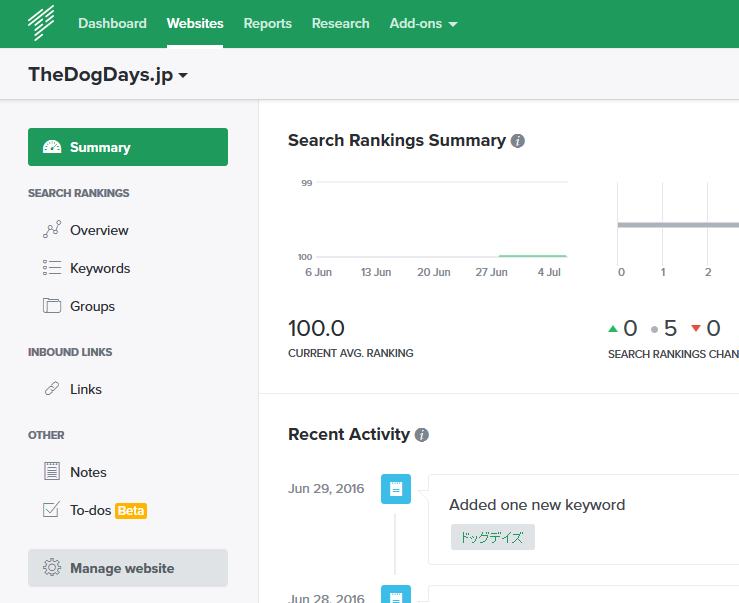
Task: Select the Websites tab
Action: [195, 23]
